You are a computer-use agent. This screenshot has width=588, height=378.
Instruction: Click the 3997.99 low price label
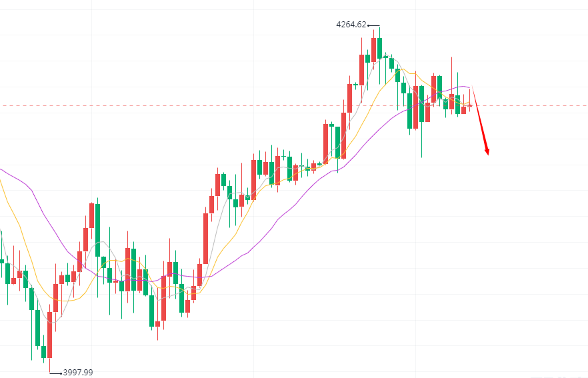pos(78,373)
